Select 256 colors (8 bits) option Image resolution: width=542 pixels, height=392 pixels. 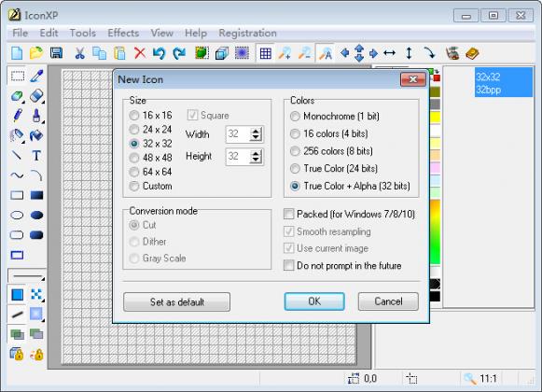pos(331,151)
